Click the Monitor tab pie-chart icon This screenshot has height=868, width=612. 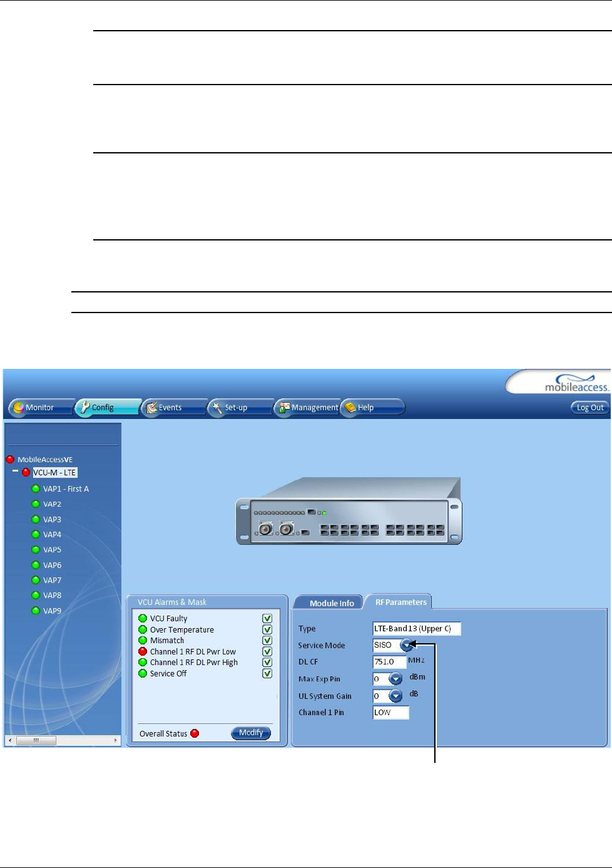19,408
